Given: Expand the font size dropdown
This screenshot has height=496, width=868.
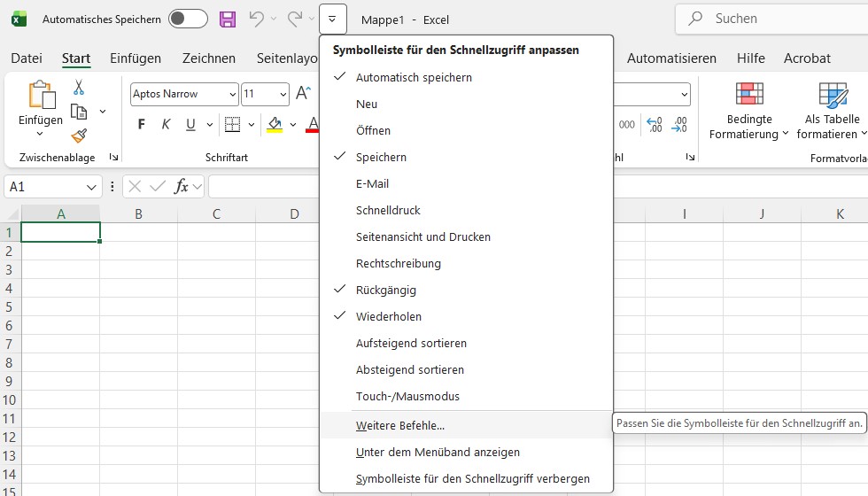Looking at the screenshot, I should 283,94.
